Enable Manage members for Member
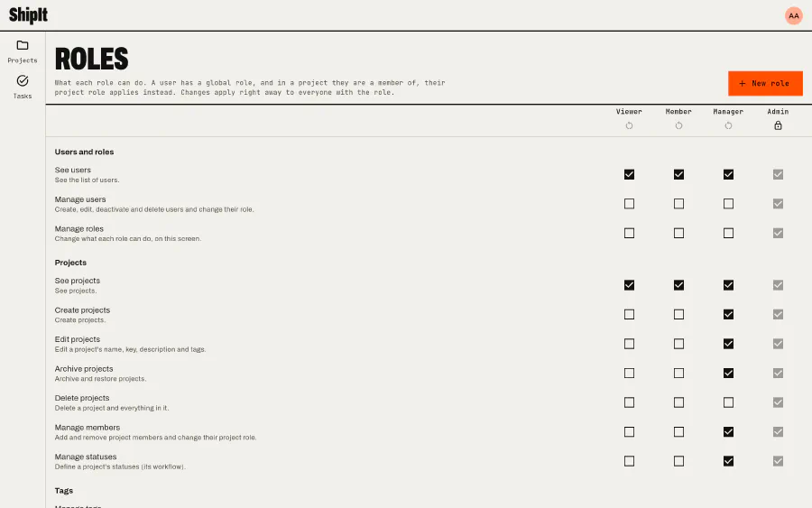This screenshot has width=812, height=508. coord(678,432)
